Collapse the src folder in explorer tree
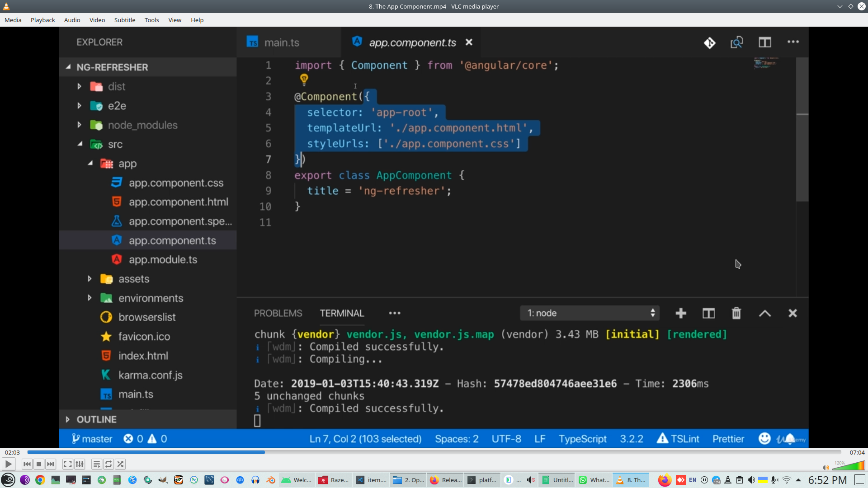 click(x=80, y=144)
